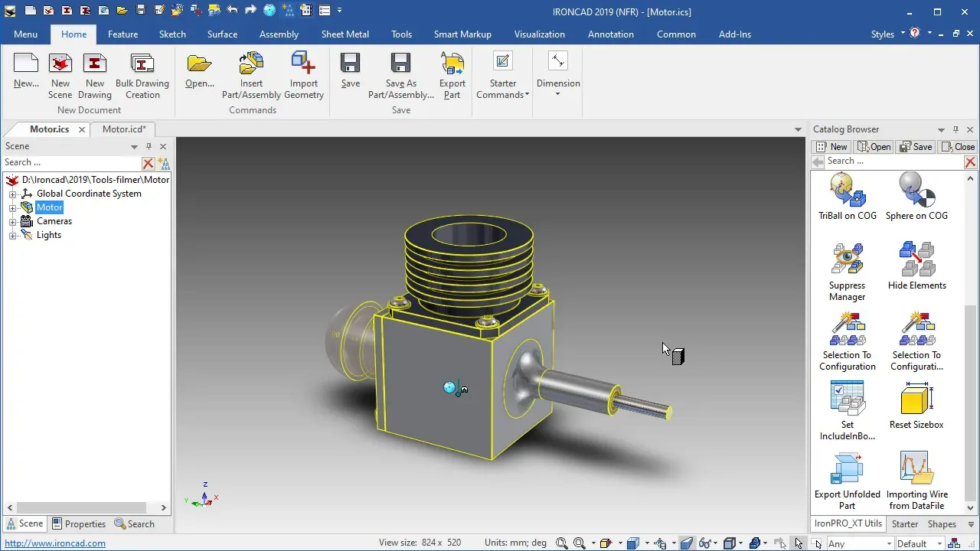Open the Any selection filter dropdown
This screenshot has height=551, width=980.
pyautogui.click(x=887, y=544)
